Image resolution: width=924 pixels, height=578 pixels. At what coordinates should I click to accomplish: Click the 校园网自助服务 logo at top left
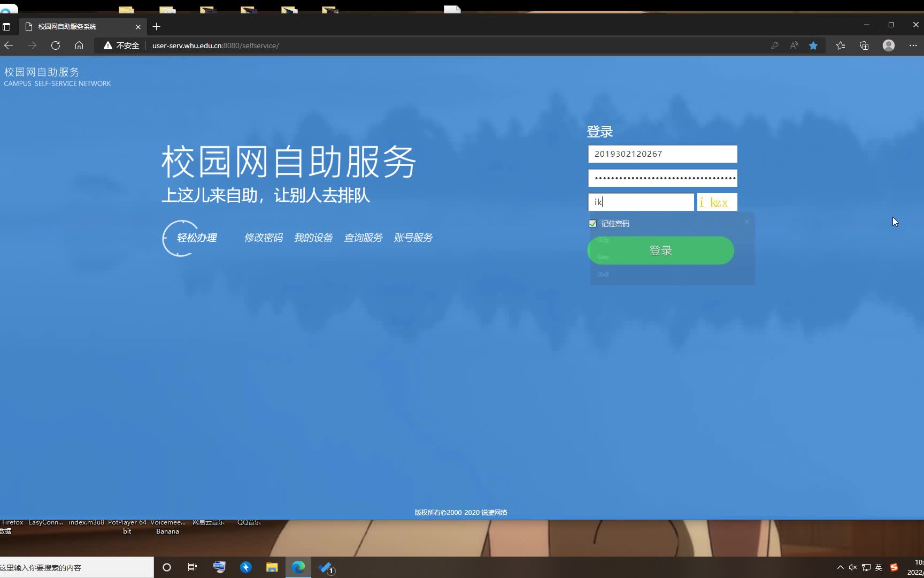[57, 77]
